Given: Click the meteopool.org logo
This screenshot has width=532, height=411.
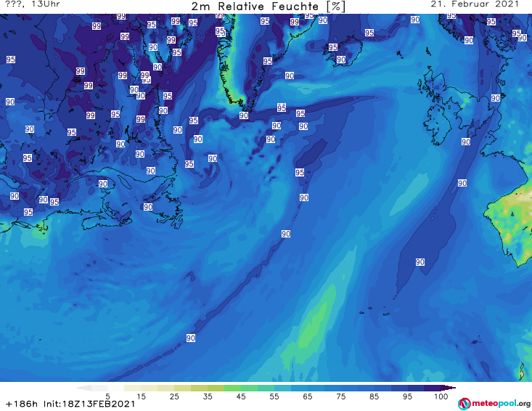Looking at the screenshot, I should (494, 404).
